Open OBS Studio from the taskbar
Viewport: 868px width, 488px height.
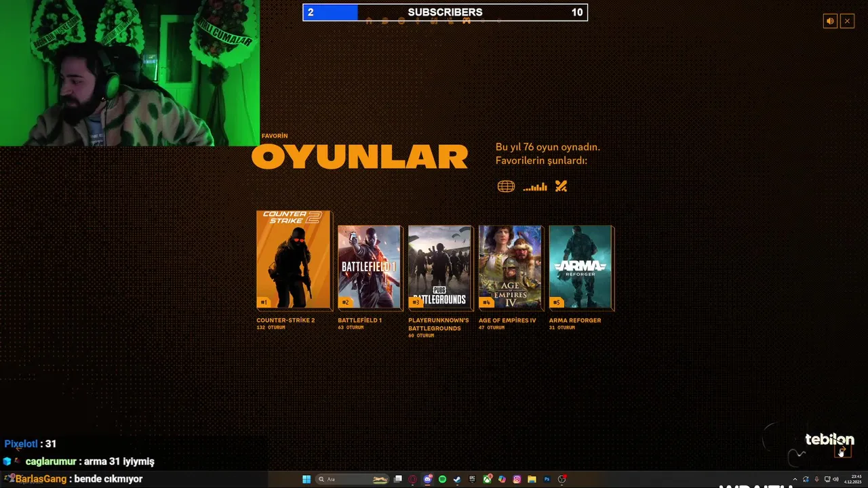[x=561, y=479]
